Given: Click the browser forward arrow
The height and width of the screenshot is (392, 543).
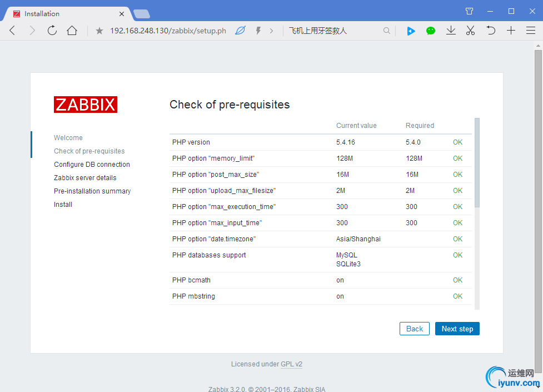Looking at the screenshot, I should click(x=32, y=31).
